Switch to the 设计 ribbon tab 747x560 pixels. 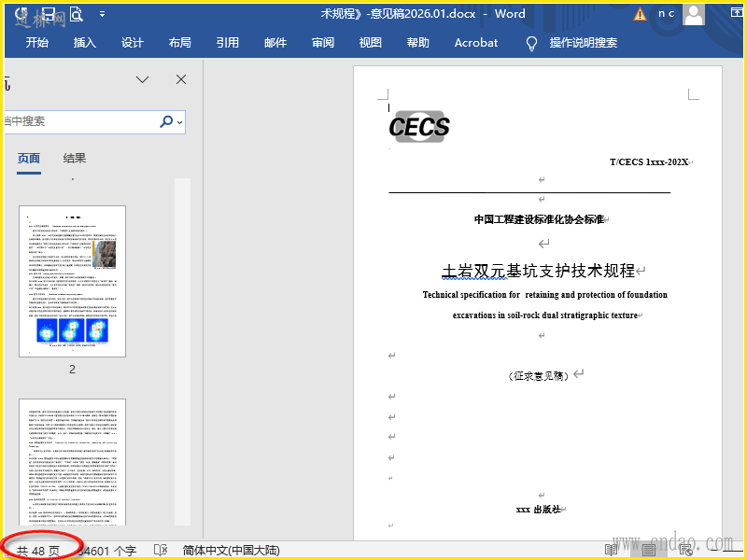click(x=133, y=43)
